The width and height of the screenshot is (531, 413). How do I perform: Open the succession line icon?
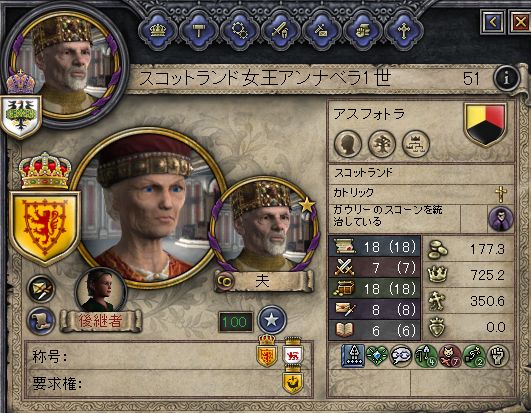point(416,144)
